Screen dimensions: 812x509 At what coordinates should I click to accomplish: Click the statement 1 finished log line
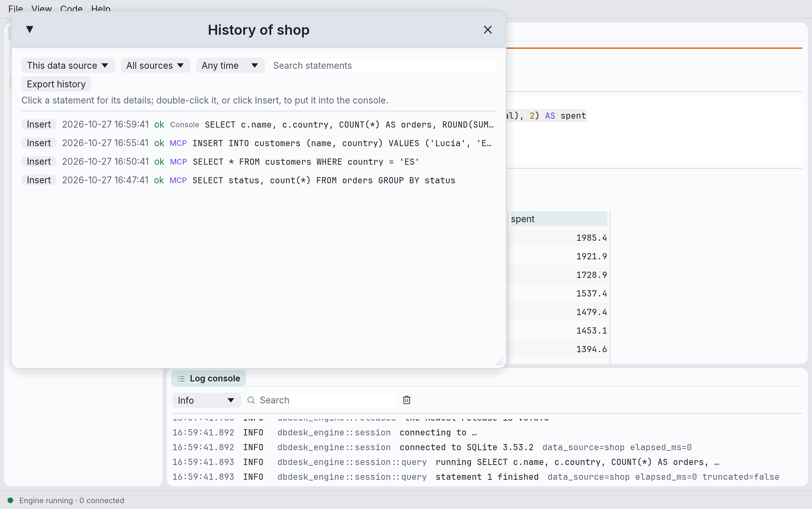click(x=476, y=477)
